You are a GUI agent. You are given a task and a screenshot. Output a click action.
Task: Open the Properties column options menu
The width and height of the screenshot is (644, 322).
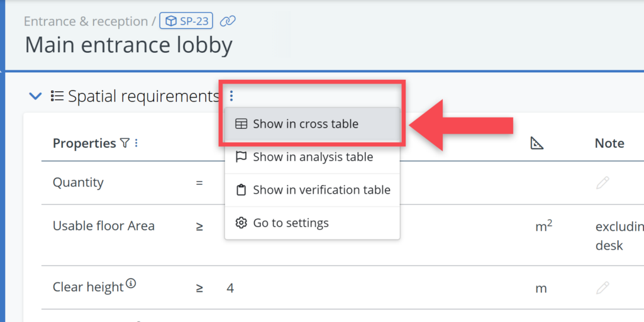tap(136, 143)
